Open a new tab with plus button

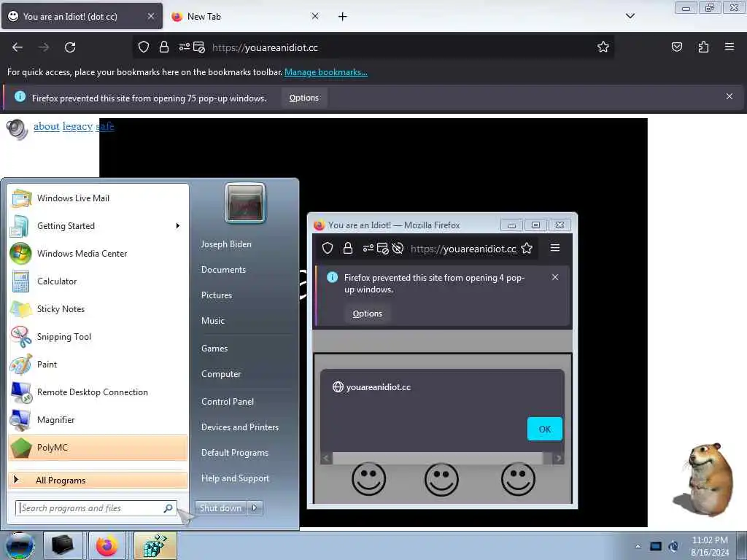343,17
